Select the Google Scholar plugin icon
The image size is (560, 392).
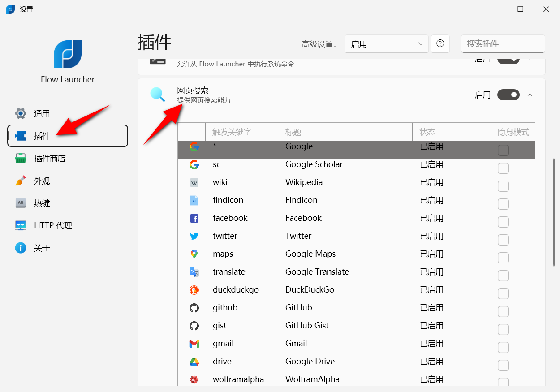(194, 164)
